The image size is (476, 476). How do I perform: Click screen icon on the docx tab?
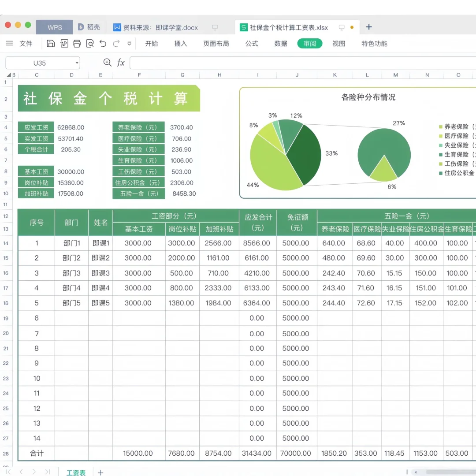click(x=215, y=28)
